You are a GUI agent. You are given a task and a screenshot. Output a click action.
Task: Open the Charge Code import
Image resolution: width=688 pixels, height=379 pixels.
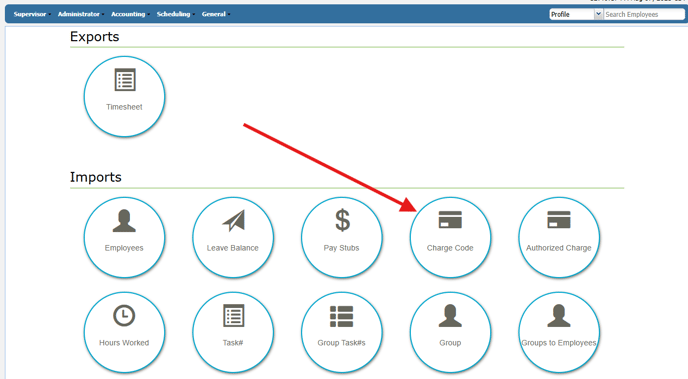coord(450,237)
